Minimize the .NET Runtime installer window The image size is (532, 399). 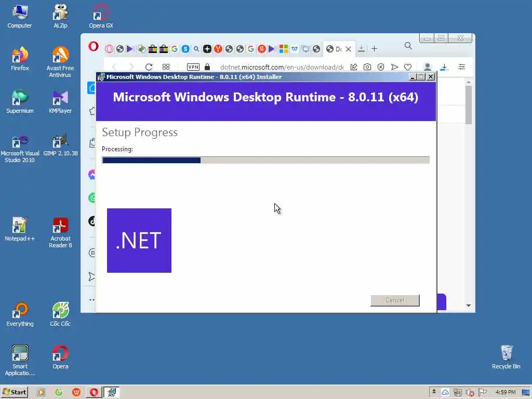point(413,77)
